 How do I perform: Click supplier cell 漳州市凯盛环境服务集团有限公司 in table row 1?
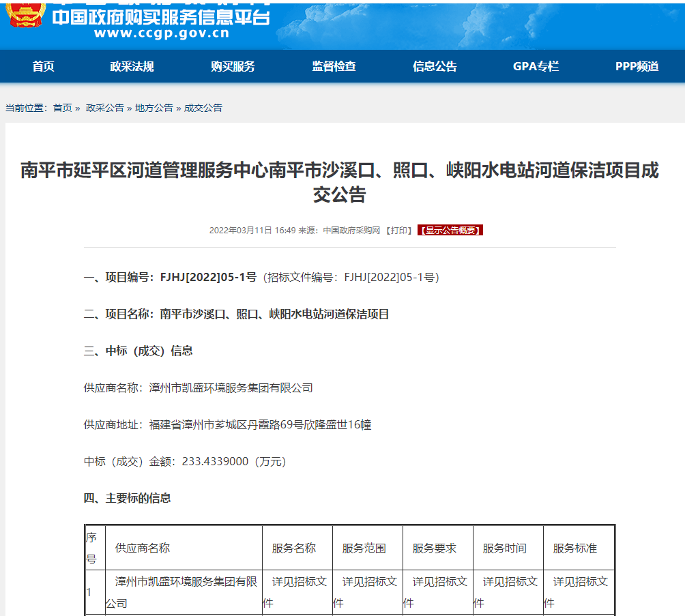184,592
